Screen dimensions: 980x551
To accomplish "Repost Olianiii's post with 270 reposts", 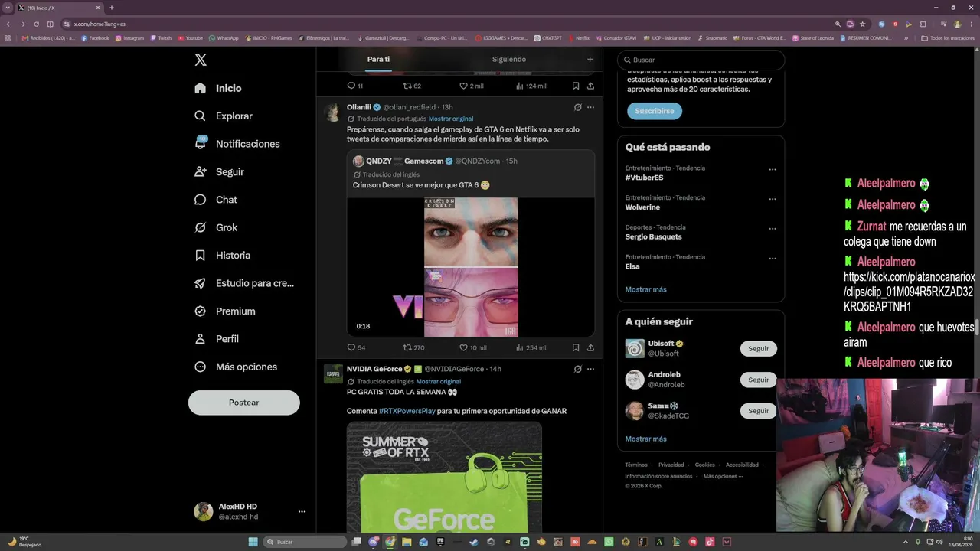I will click(x=414, y=347).
